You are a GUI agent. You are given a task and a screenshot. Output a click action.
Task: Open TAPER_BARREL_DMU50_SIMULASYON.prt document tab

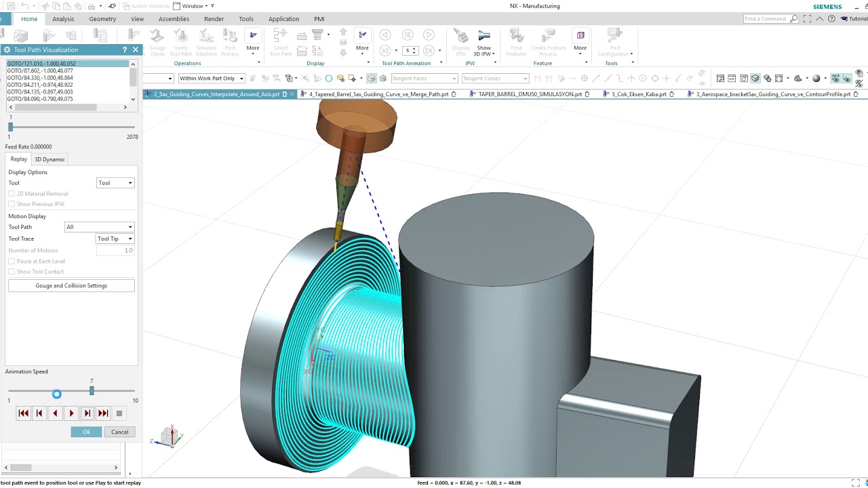(530, 94)
